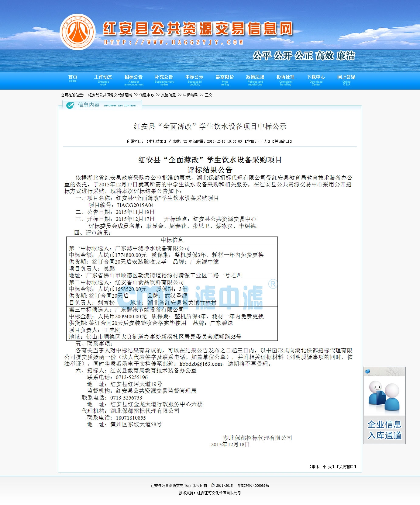Click small smiley icon atop floating widget
Image resolution: width=420 pixels, height=505 pixels.
pyautogui.click(x=368, y=371)
